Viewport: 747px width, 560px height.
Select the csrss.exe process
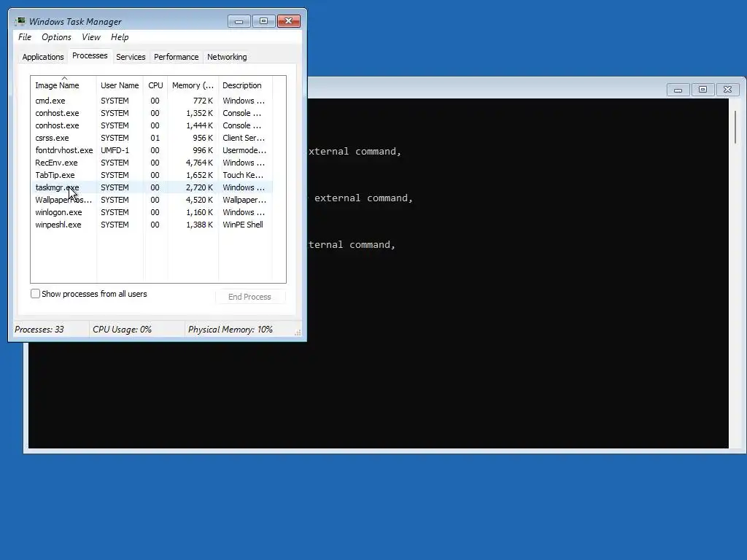coord(152,138)
